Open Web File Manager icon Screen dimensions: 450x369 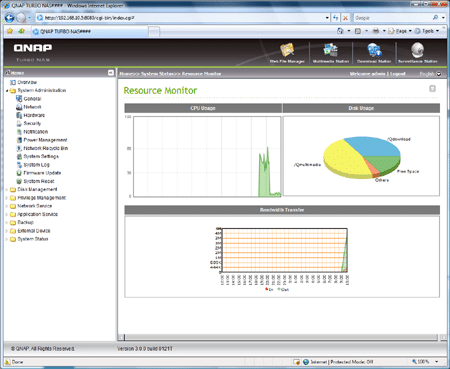(x=287, y=53)
